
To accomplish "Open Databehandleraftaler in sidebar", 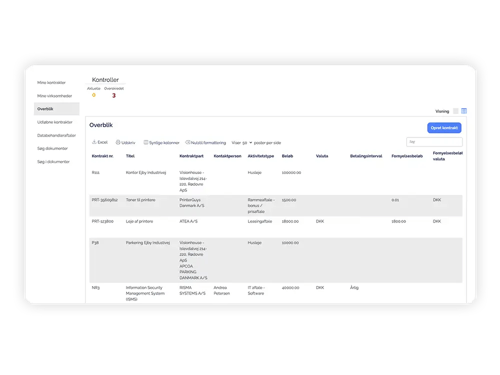I will click(56, 135).
